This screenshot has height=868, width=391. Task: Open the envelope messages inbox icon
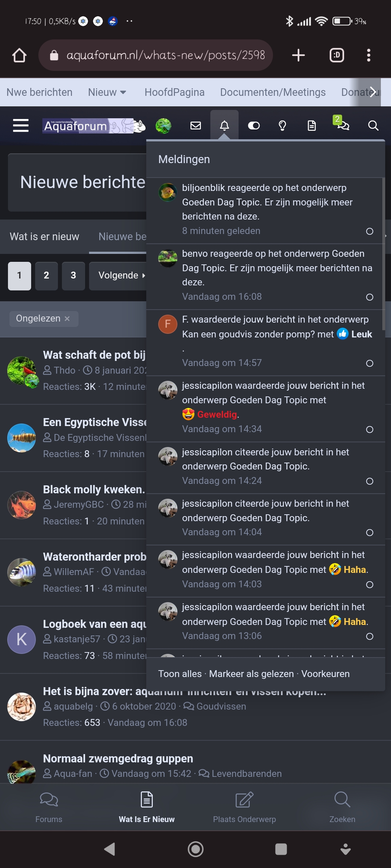pos(195,125)
